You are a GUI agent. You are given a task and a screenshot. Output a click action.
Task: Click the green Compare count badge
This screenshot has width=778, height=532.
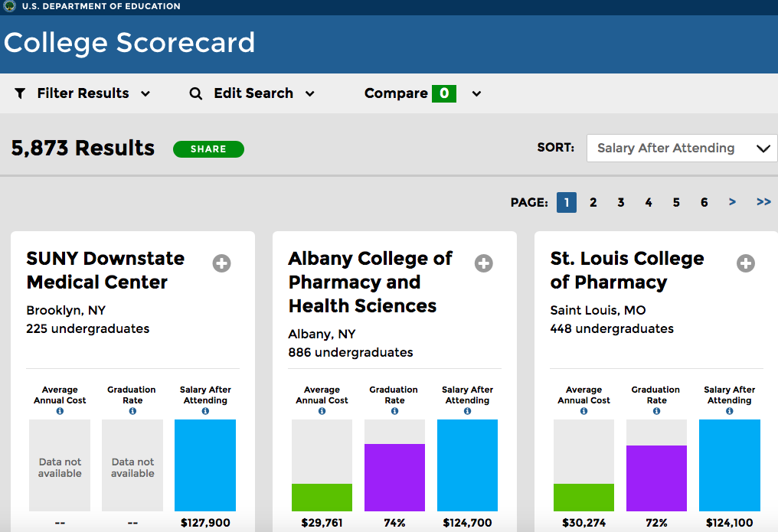pyautogui.click(x=444, y=93)
